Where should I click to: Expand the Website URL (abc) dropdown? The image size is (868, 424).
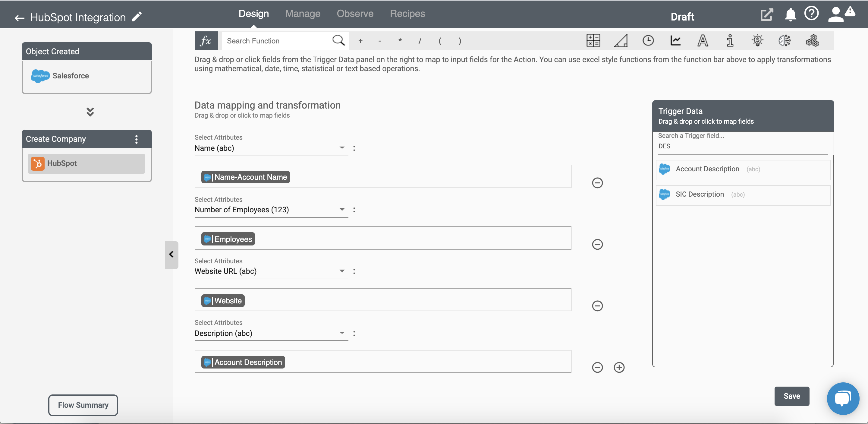[342, 271]
